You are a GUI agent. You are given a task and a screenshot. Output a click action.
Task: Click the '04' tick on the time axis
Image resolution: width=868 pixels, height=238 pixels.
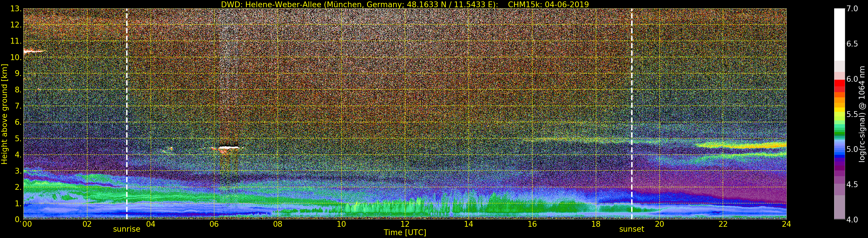click(151, 224)
